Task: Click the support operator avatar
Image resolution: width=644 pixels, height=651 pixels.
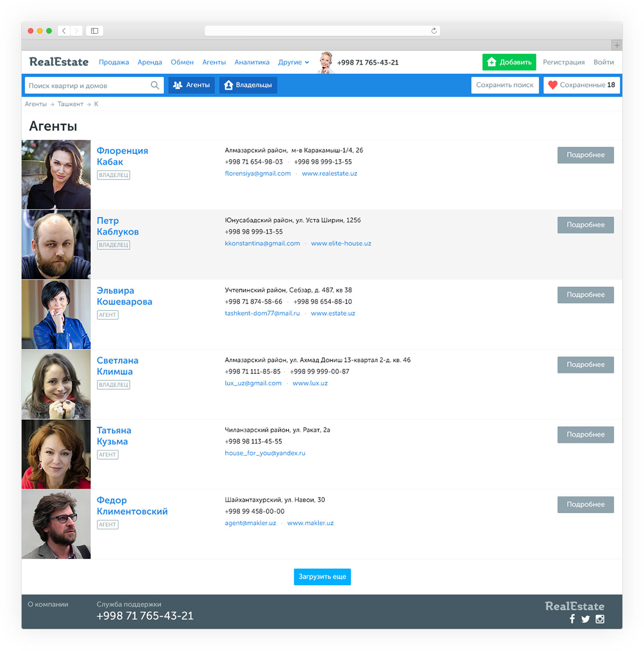Action: click(326, 61)
